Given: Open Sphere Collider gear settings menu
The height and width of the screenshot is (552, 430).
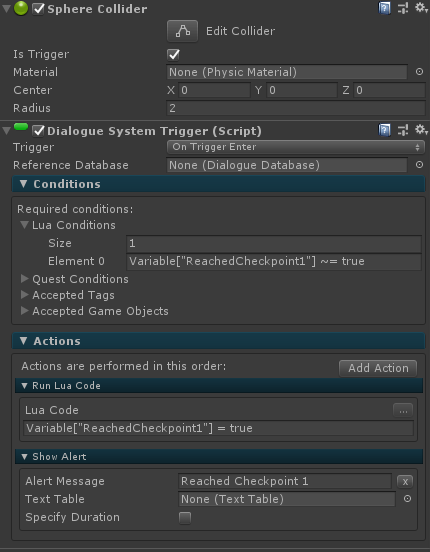Looking at the screenshot, I should (421, 8).
